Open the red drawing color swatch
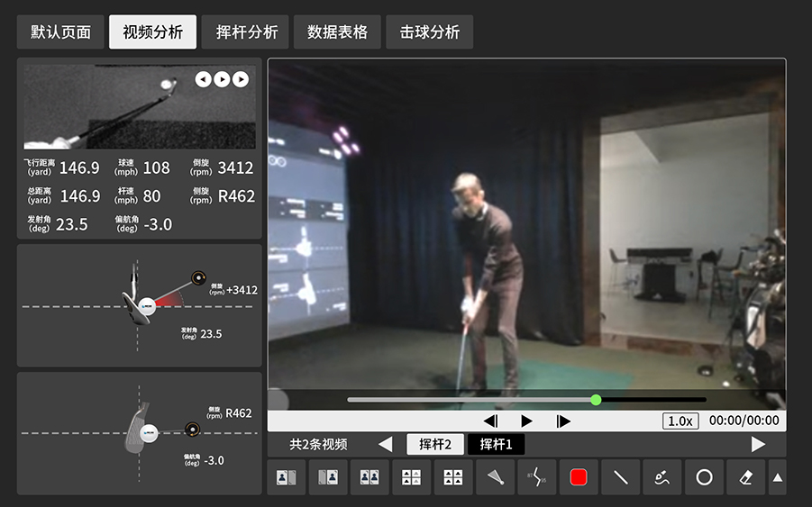812x507 pixels. tap(579, 477)
